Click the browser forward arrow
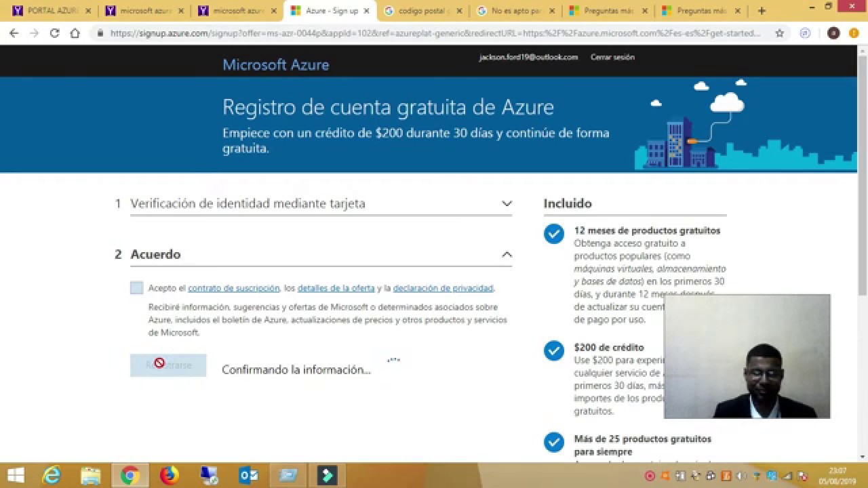 pyautogui.click(x=35, y=33)
